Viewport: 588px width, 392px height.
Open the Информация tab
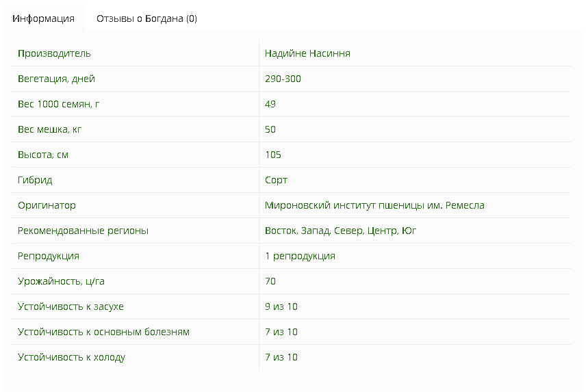tap(43, 18)
